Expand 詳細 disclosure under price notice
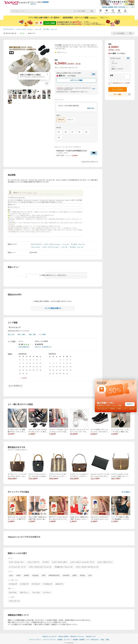 pyautogui.click(x=94, y=89)
